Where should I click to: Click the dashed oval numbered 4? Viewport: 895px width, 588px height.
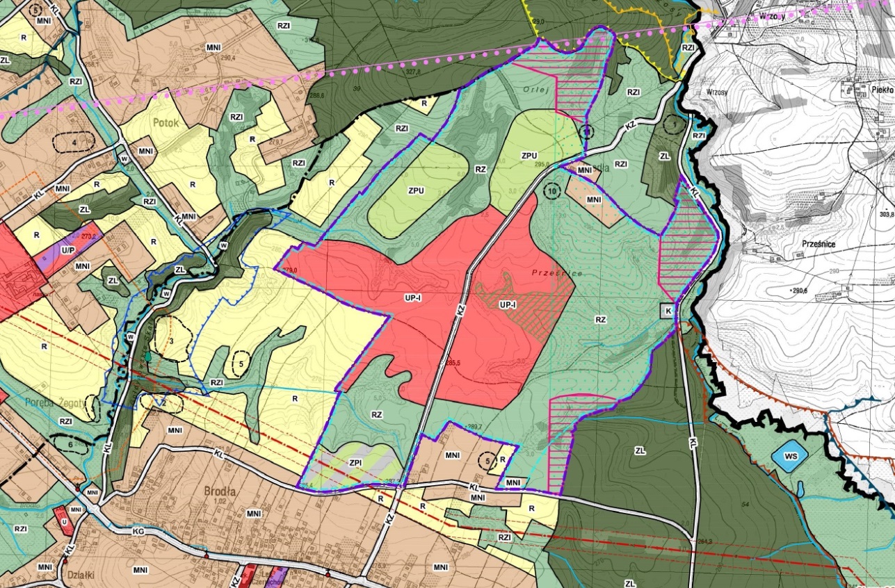click(74, 142)
